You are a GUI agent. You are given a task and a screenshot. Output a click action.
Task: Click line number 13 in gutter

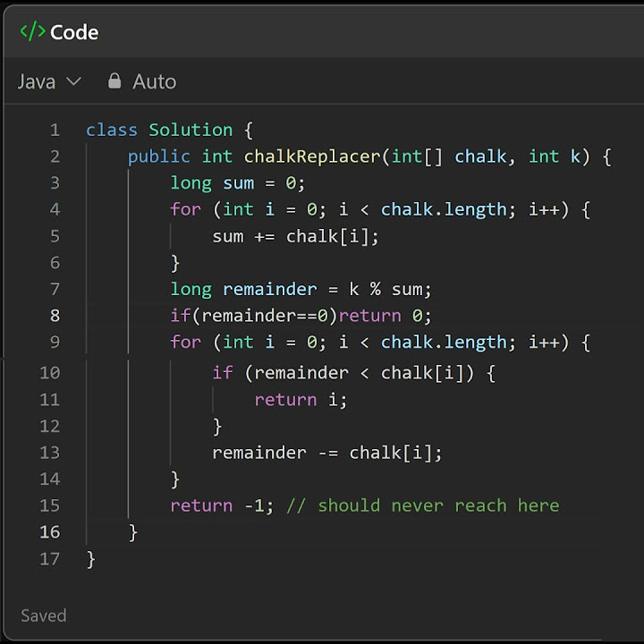click(50, 453)
